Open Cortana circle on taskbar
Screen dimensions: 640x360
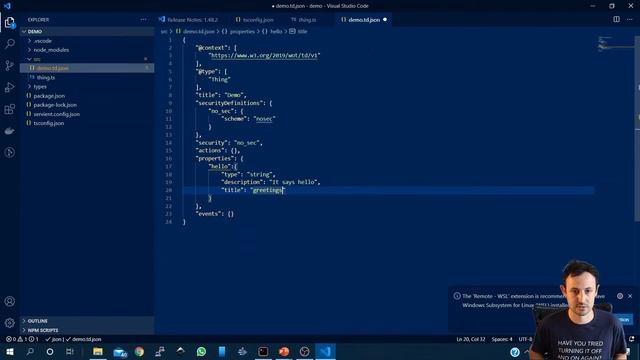(50, 351)
